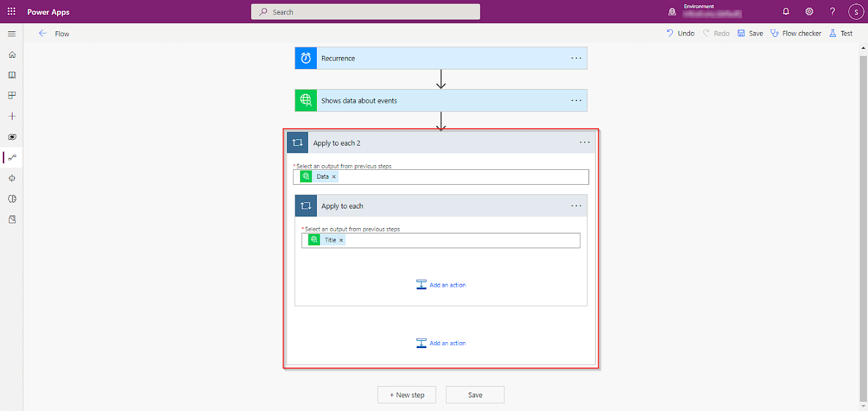This screenshot has height=411, width=868.
Task: Open Apply to each 2 ellipsis menu
Action: (584, 143)
